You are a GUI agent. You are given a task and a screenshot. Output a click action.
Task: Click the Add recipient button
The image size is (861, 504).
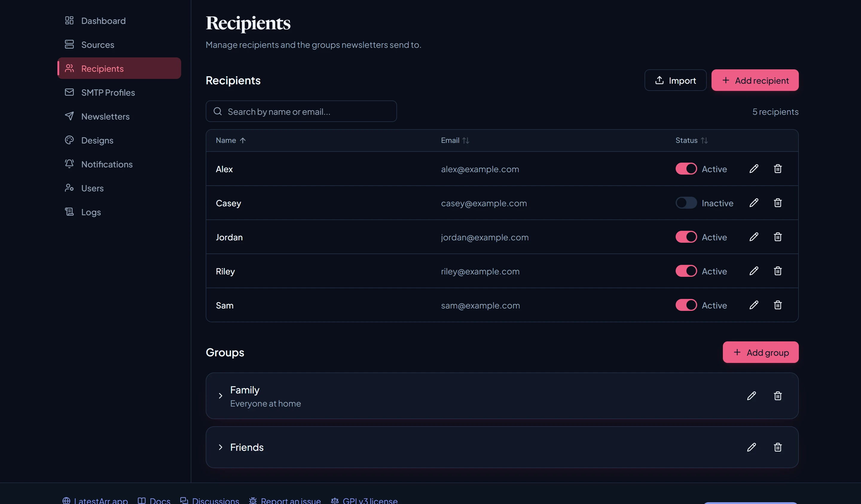point(755,80)
